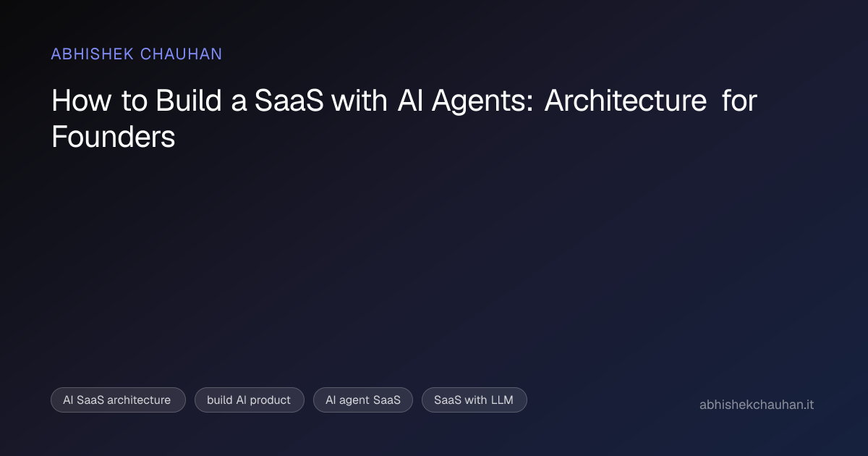Click the word "Founders" in the title
868x456 pixels.
(x=114, y=136)
